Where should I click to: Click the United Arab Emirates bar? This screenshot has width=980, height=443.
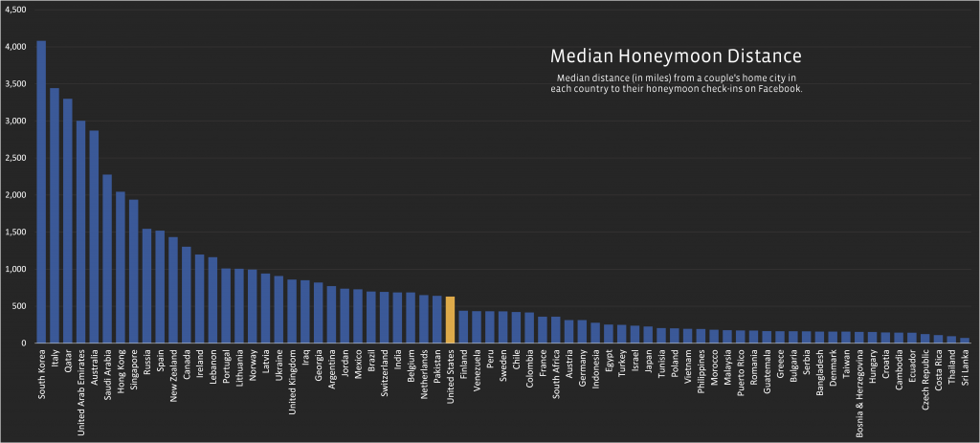80,232
